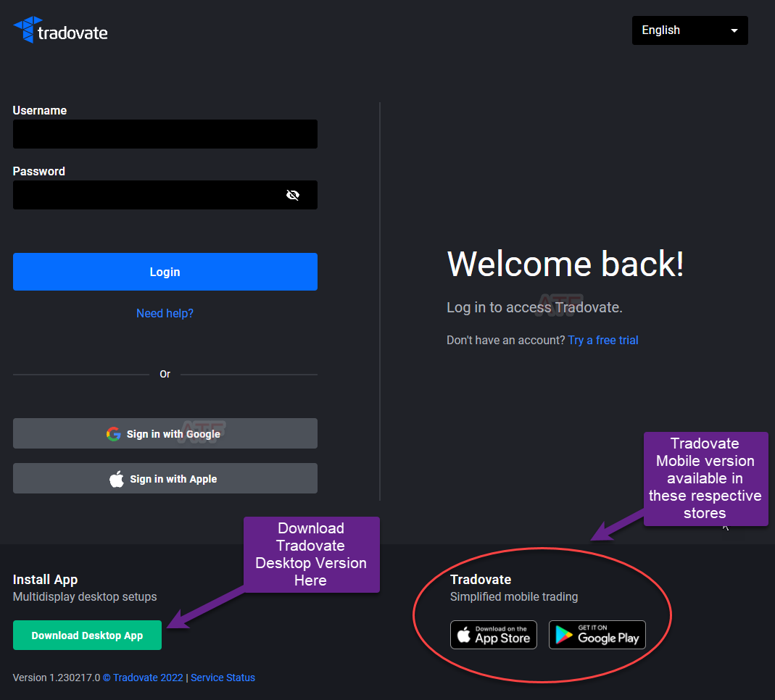Sign in with Google
This screenshot has height=700, width=775.
tap(165, 434)
